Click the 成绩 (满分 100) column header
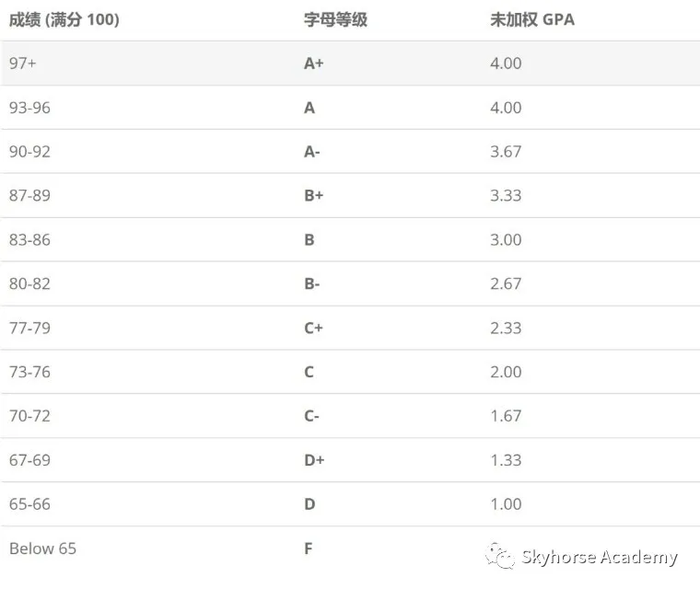 click(64, 19)
